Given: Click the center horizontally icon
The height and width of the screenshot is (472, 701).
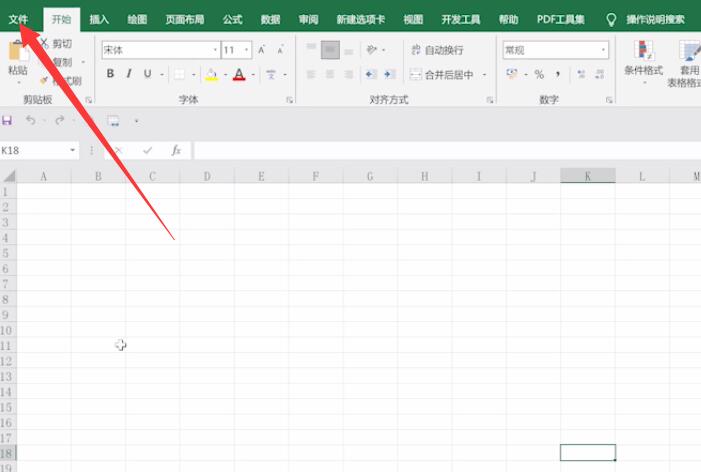Looking at the screenshot, I should click(x=330, y=74).
